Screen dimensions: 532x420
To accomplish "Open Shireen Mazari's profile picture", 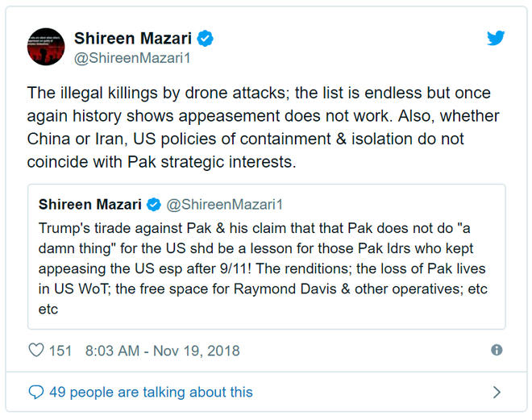I will [x=46, y=47].
